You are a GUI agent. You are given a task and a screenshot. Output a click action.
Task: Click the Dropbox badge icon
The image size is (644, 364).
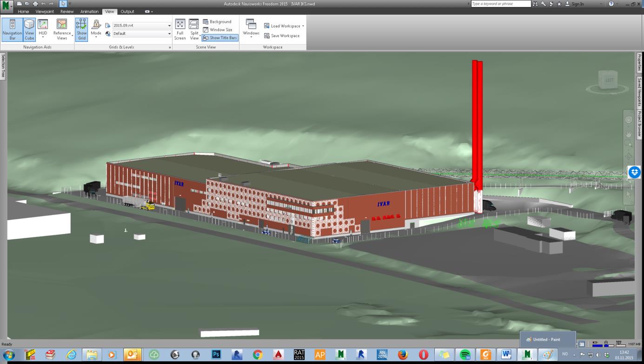[634, 172]
